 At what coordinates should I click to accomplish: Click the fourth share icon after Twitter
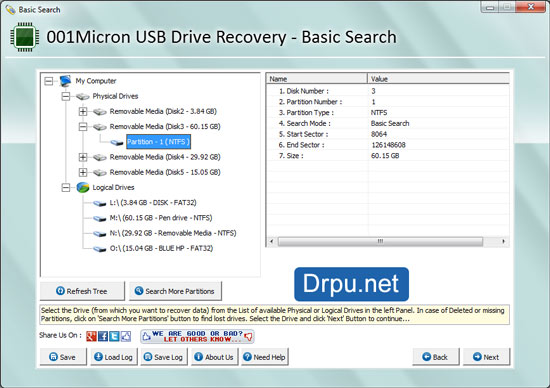click(126, 336)
